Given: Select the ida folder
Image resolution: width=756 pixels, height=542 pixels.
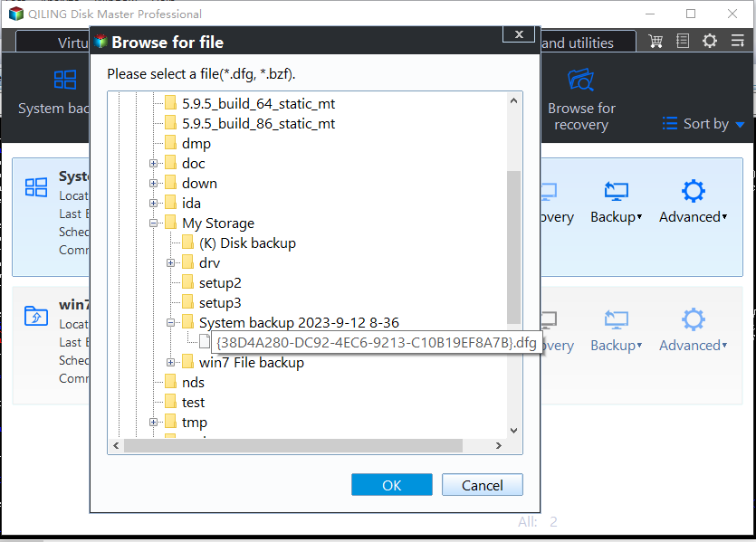Looking at the screenshot, I should [x=191, y=204].
